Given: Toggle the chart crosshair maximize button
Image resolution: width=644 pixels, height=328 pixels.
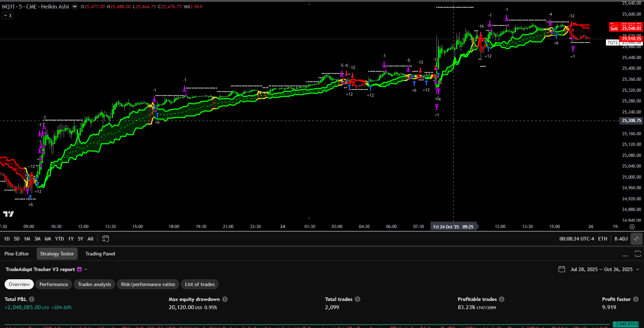Looking at the screenshot, I should click(637, 239).
